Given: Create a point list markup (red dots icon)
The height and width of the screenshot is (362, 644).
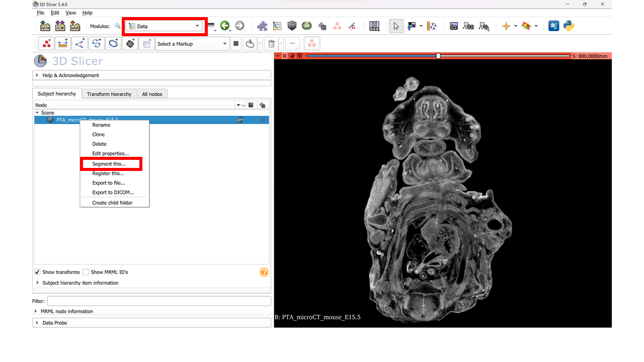Looking at the screenshot, I should (x=47, y=44).
